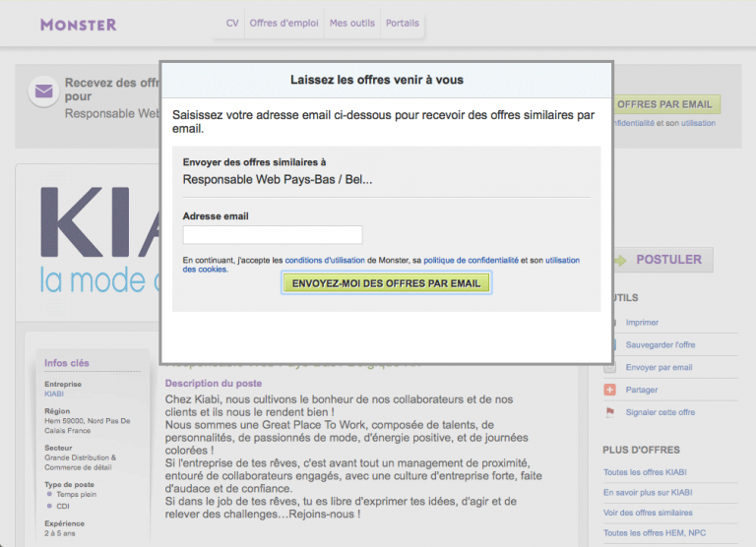756x547 pixels.
Task: Click Sauvegarder l'offre link
Action: [x=661, y=345]
